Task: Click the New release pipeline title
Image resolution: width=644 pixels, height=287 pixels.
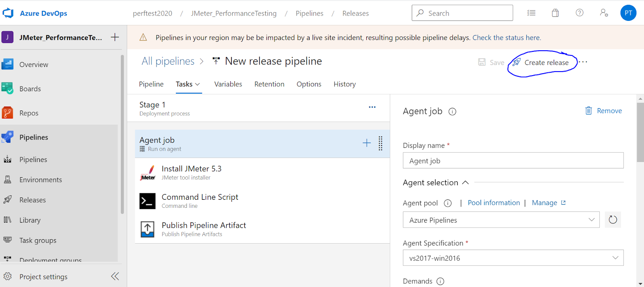Action: click(273, 61)
